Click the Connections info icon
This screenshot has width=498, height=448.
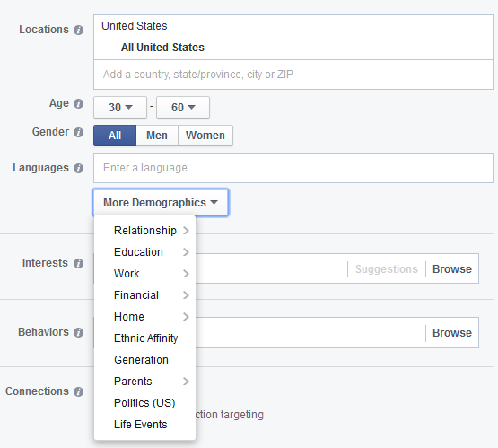[x=78, y=391]
